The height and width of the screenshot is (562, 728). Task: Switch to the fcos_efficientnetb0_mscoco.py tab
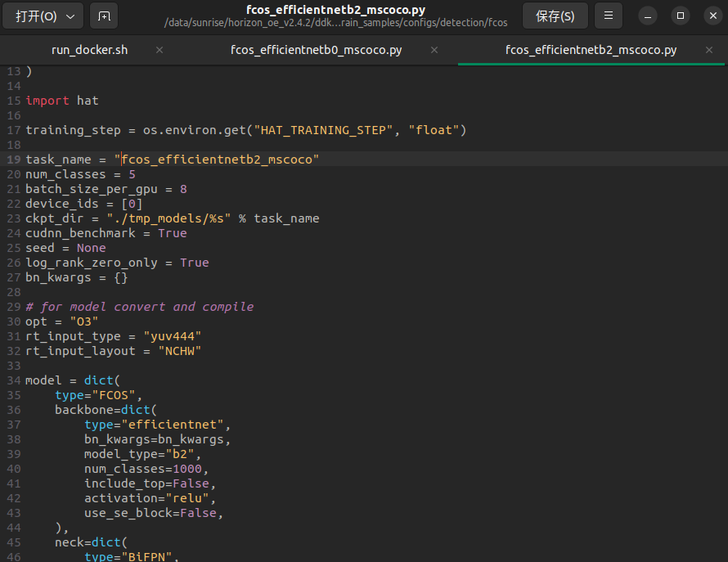click(316, 50)
